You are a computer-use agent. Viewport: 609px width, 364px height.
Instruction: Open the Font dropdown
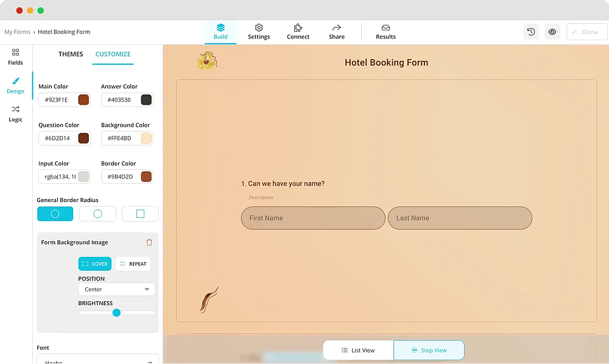97,359
